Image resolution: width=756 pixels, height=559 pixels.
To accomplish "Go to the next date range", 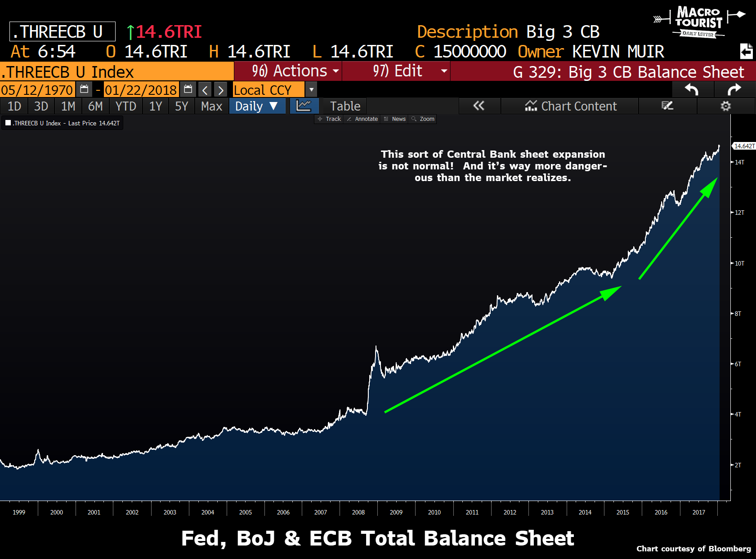I will point(220,90).
